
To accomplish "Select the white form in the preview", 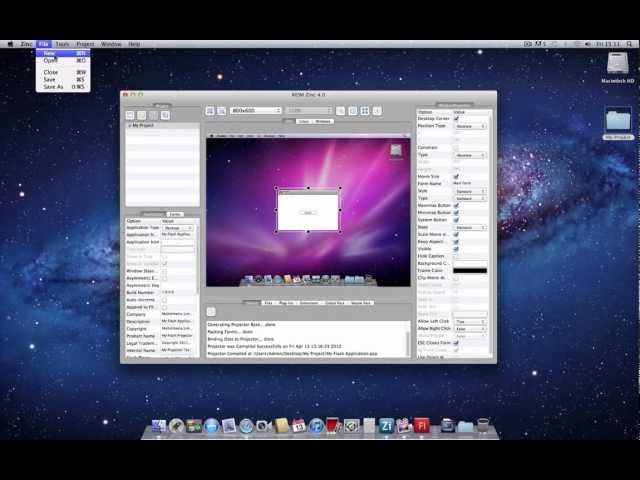I will [x=308, y=211].
